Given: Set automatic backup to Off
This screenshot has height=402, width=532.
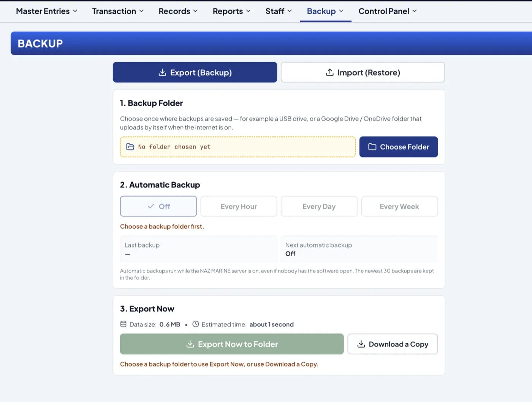Looking at the screenshot, I should pyautogui.click(x=158, y=206).
